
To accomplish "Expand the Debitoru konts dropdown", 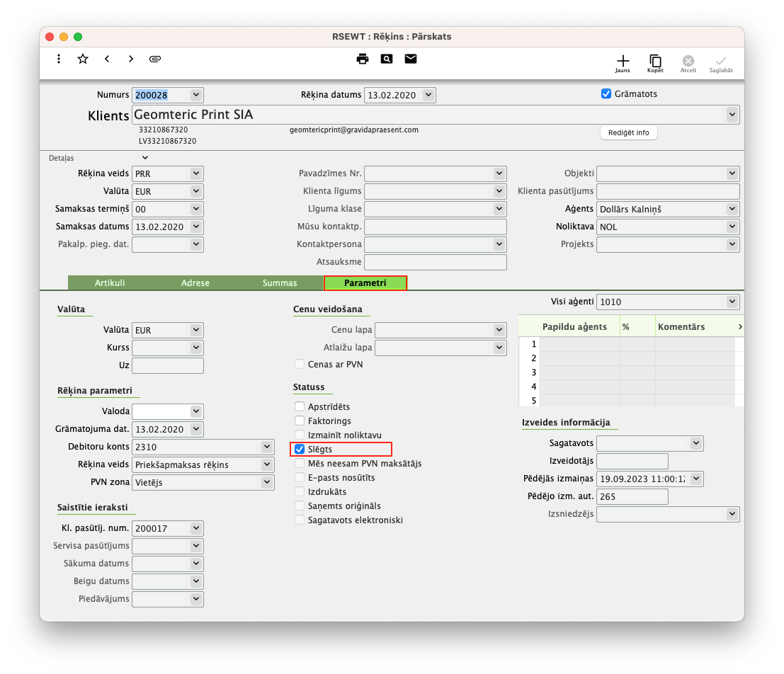I will tap(267, 447).
